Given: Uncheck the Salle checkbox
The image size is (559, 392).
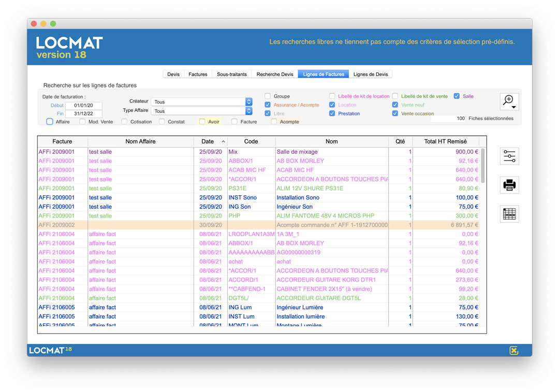Looking at the screenshot, I should pyautogui.click(x=457, y=96).
